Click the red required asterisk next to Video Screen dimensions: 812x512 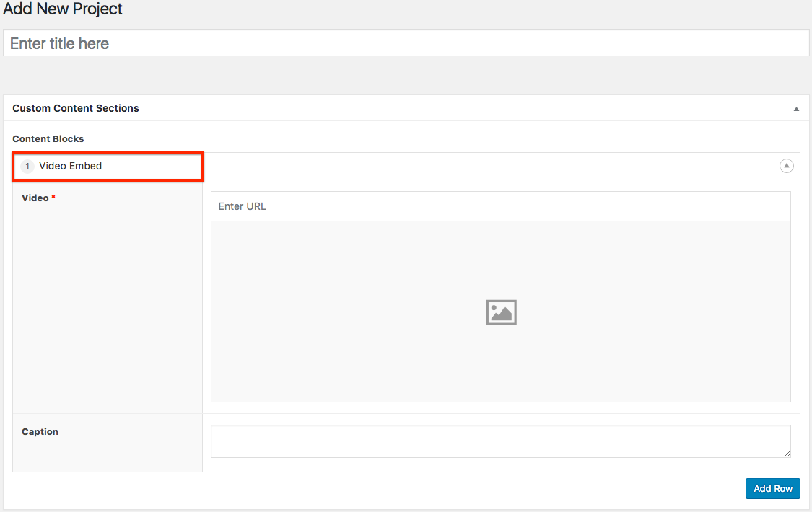pyautogui.click(x=53, y=198)
